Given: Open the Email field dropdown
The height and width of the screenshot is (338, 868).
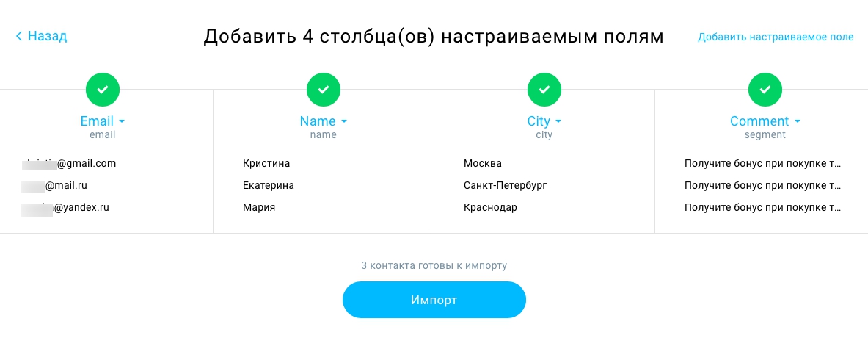Looking at the screenshot, I should 103,121.
